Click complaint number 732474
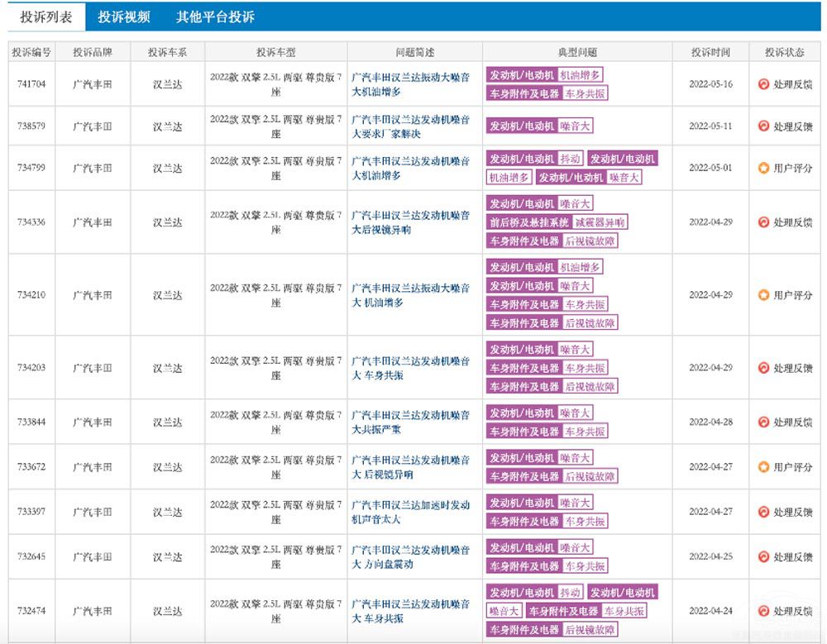 click(31, 611)
